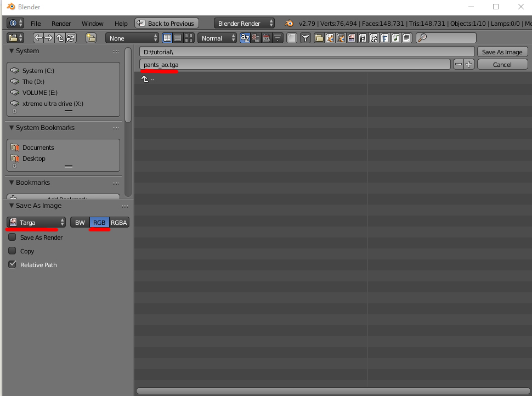Click the Save As Image button

tap(502, 51)
